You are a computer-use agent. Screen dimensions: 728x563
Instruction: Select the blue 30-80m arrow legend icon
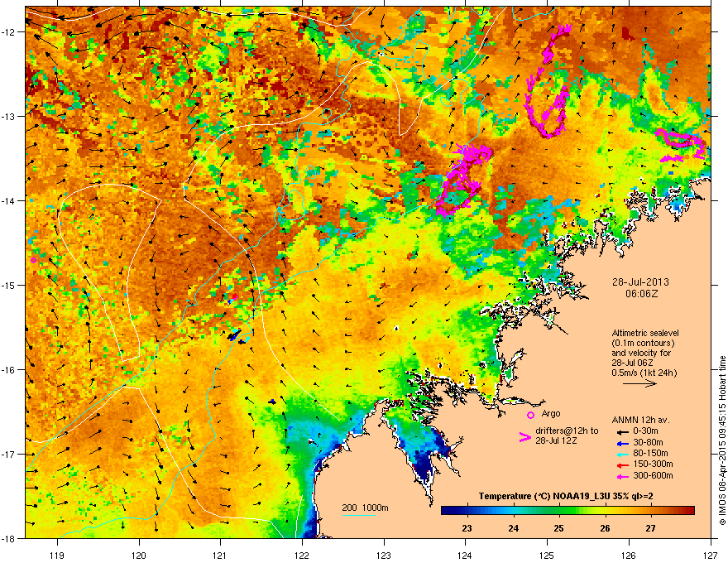[622, 443]
